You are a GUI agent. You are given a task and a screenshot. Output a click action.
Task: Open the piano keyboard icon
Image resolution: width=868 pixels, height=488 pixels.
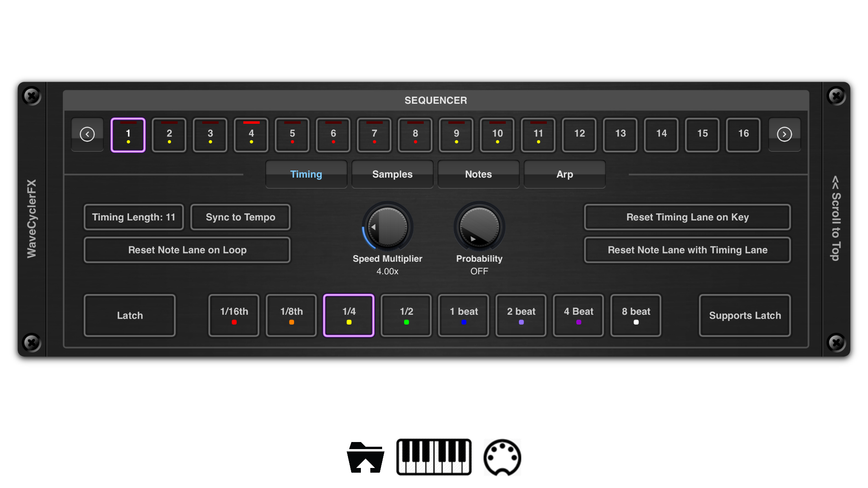[x=434, y=457]
